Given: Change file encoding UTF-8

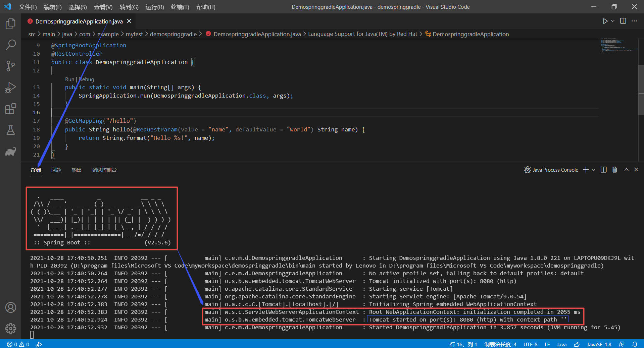Looking at the screenshot, I should (531, 344).
